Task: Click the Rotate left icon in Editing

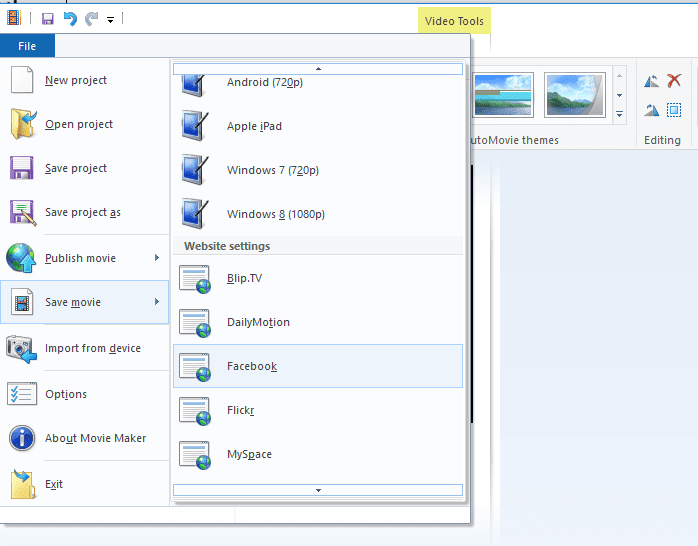Action: (652, 81)
